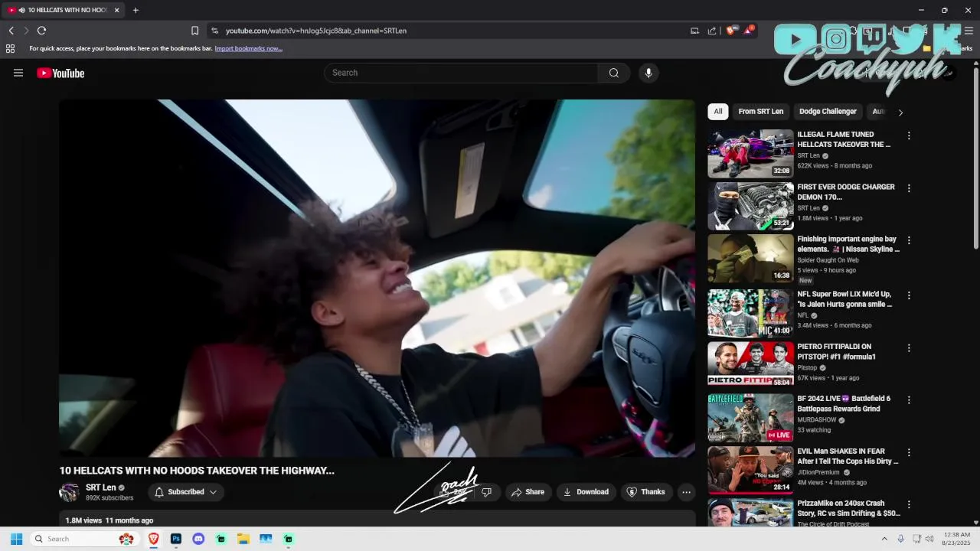Share the Hellcats video

(x=528, y=492)
